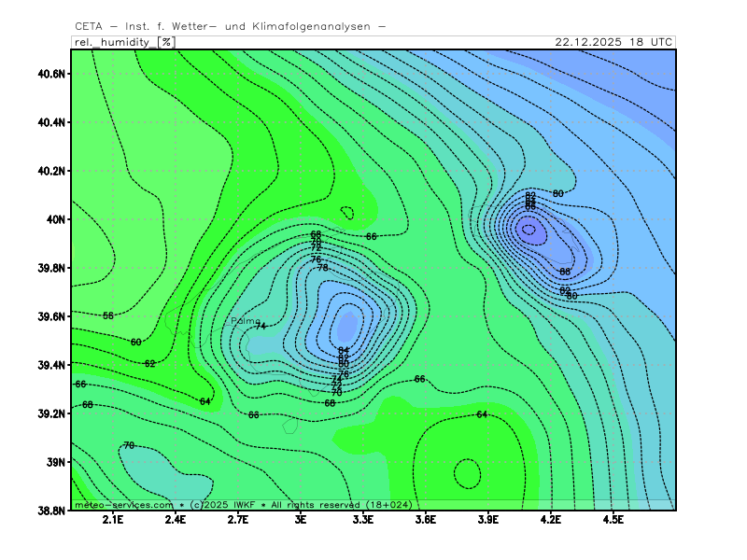Select the 2.1E longitude axis label
This screenshot has height=560, width=747.
point(113,521)
